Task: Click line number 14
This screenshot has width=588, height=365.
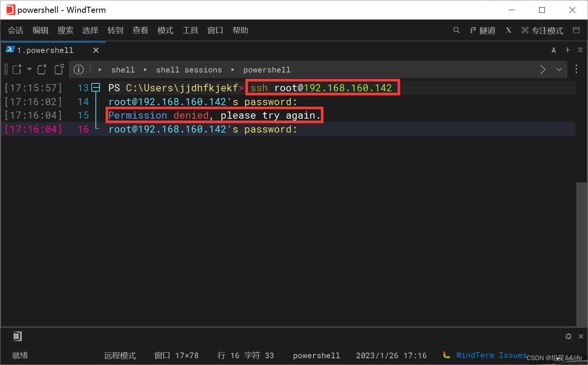Action: (83, 102)
